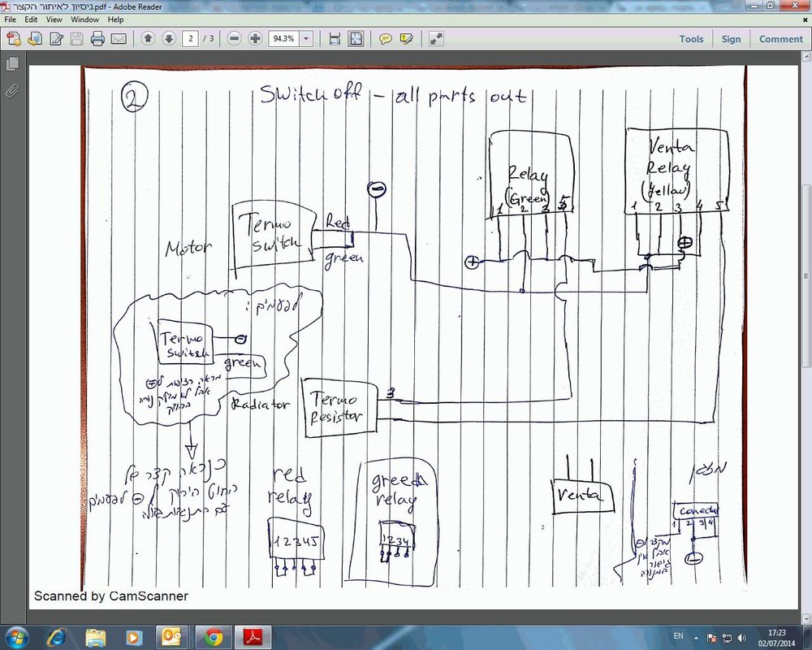Open the zoom level dropdown arrow
The width and height of the screenshot is (812, 650).
(x=306, y=38)
